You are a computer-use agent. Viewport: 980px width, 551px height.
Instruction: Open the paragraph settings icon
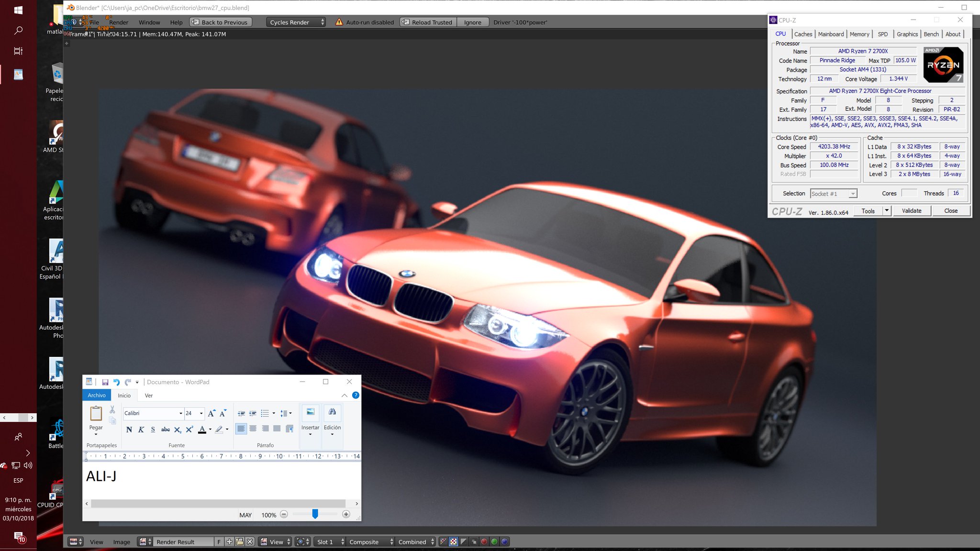(289, 429)
